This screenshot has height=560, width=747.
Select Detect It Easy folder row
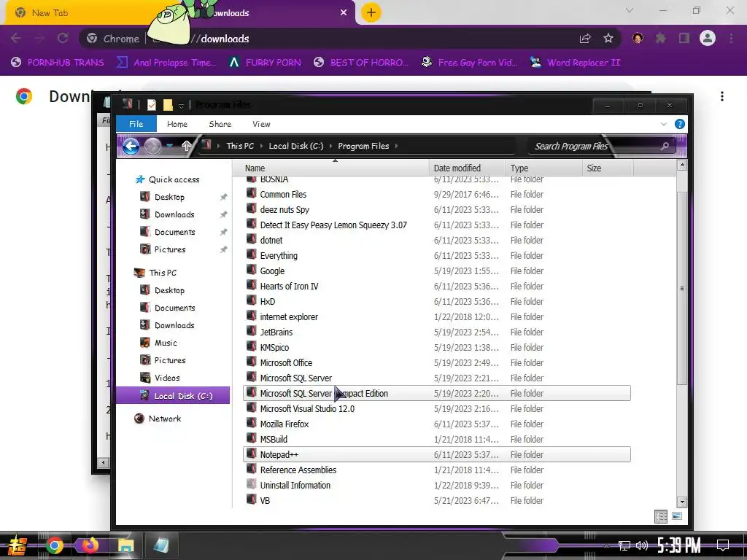tap(437, 225)
